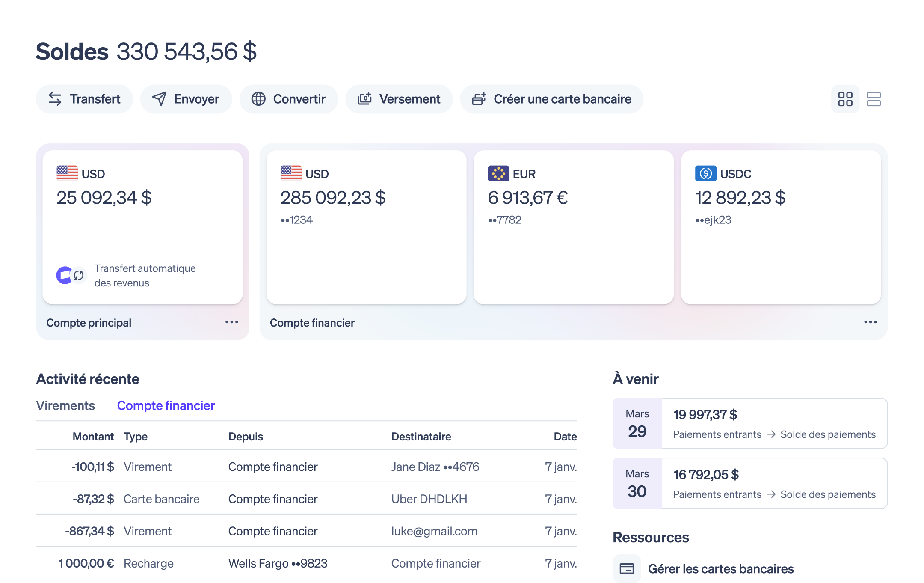Select the Compte financier tab

pyautogui.click(x=166, y=405)
